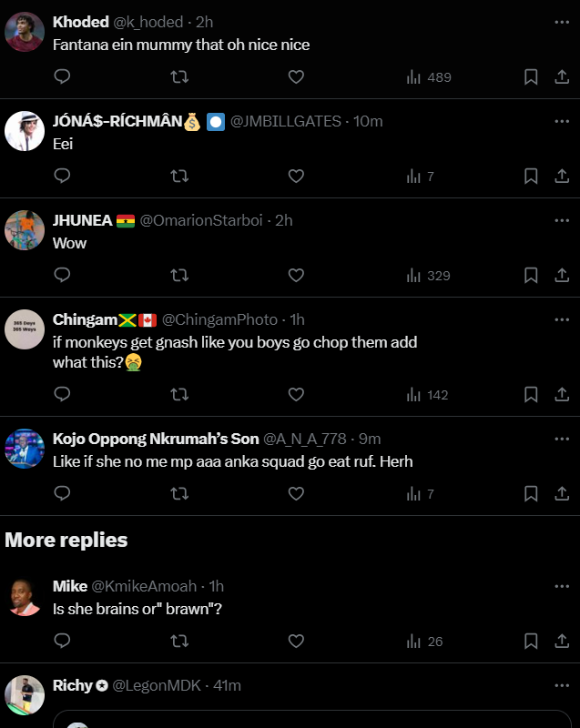Share Chingam's tweet about monkeys

tap(561, 394)
